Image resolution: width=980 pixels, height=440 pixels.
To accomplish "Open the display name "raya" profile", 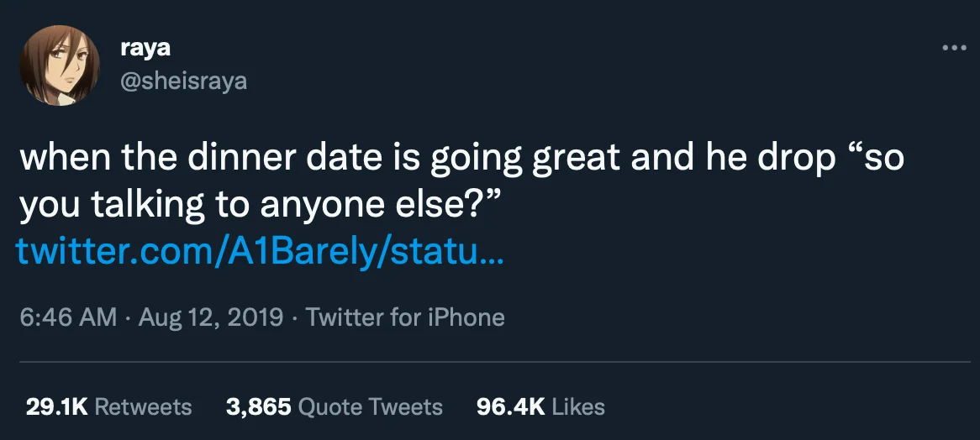I will pos(145,49).
